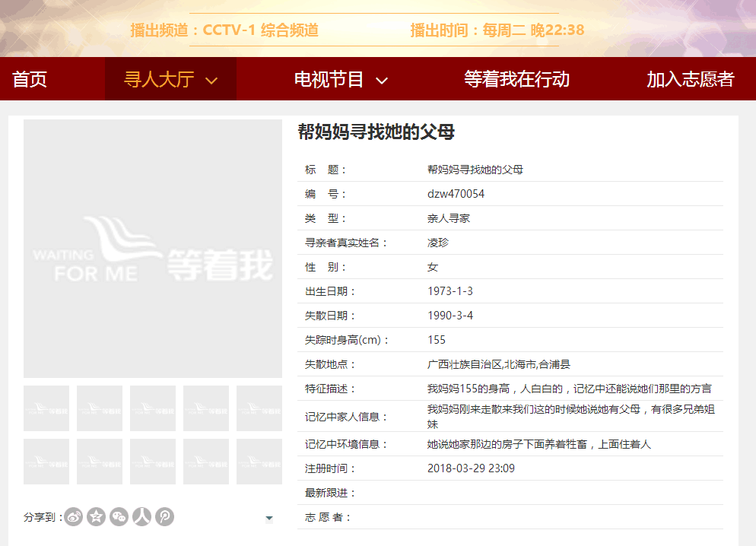Click the large 等着我 placeholder photo
756x546 pixels.
click(153, 249)
